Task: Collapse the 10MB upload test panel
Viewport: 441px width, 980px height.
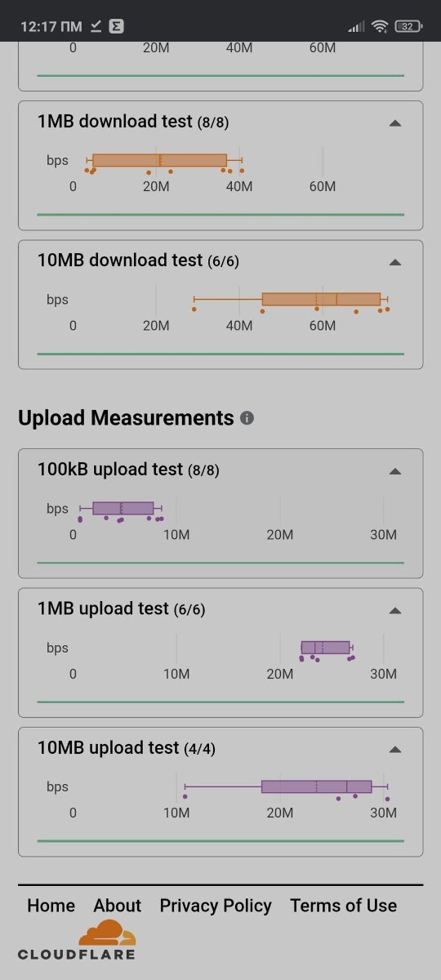Action: pos(395,749)
